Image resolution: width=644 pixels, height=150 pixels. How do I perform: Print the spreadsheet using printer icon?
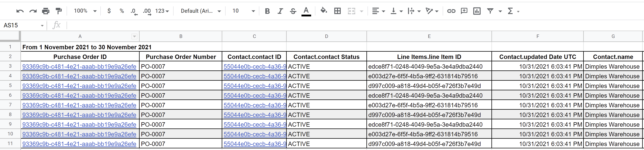45,11
